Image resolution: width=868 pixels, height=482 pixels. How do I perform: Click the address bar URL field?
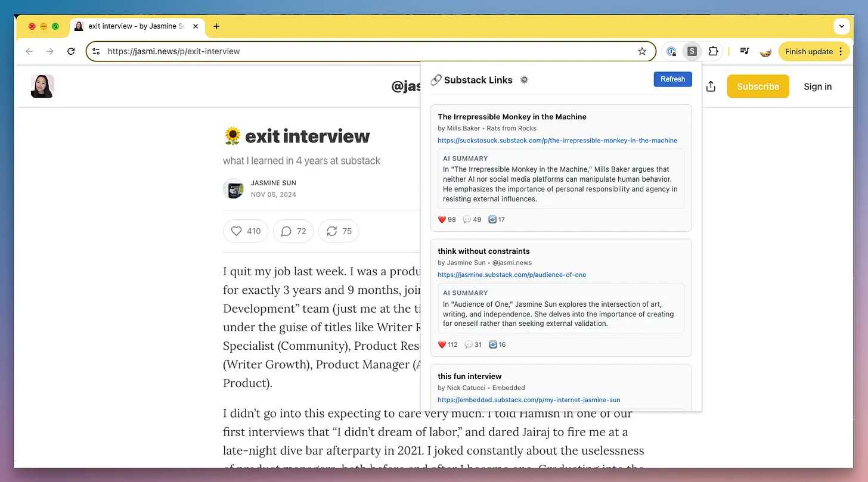pos(358,51)
